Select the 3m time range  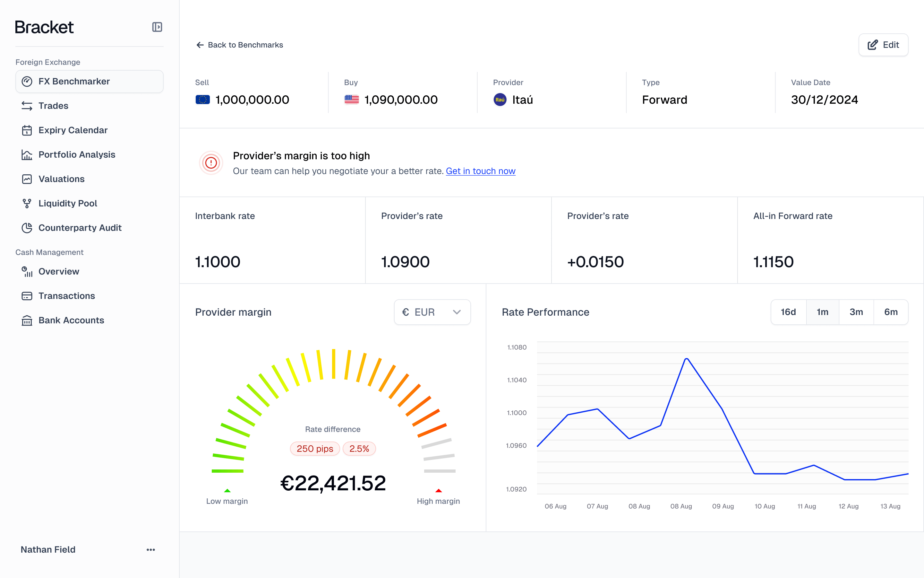pos(856,312)
